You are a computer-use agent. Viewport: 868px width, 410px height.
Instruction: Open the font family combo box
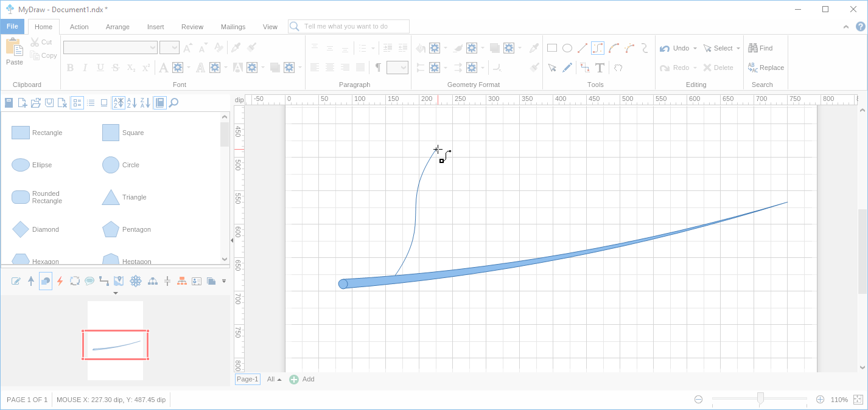[x=110, y=47]
